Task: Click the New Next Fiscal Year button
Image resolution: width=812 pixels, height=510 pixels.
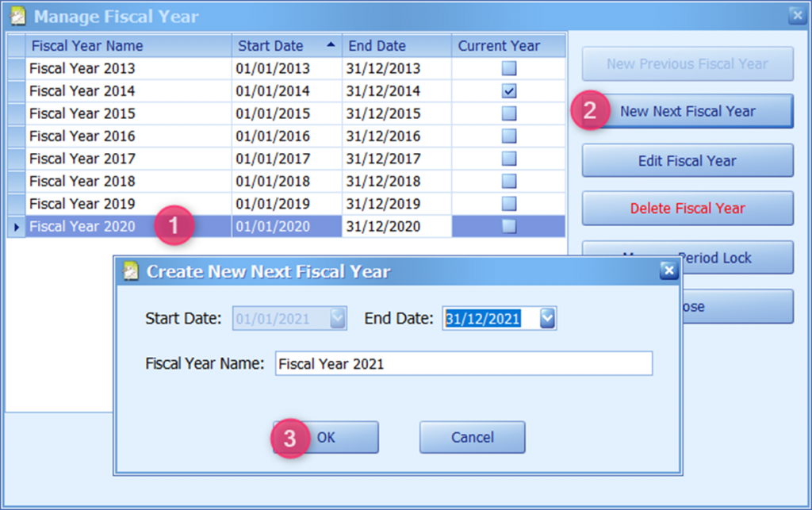Action: (x=688, y=111)
